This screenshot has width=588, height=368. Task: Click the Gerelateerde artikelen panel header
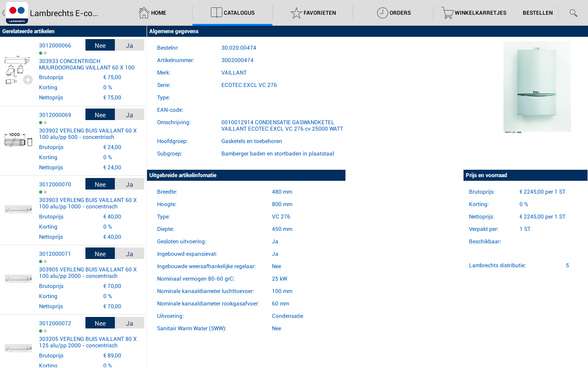click(73, 31)
